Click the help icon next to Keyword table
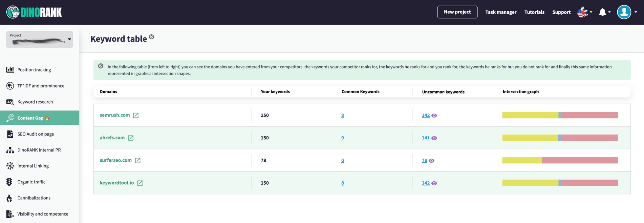 tap(151, 37)
